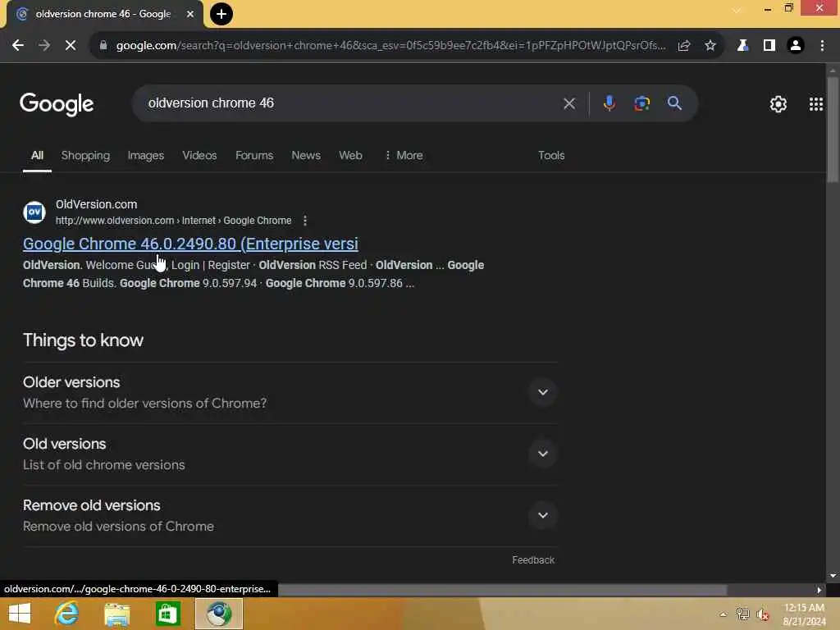Switch to the Forums tab

click(254, 155)
